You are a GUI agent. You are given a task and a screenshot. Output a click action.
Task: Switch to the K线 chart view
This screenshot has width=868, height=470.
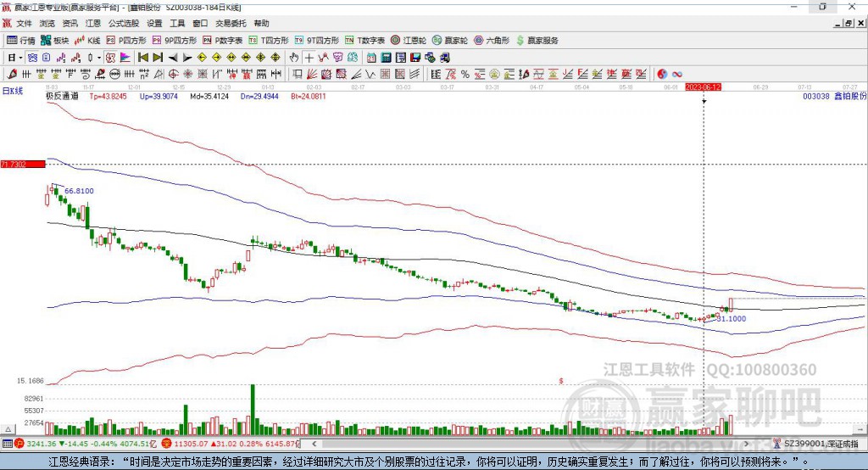[x=87, y=41]
